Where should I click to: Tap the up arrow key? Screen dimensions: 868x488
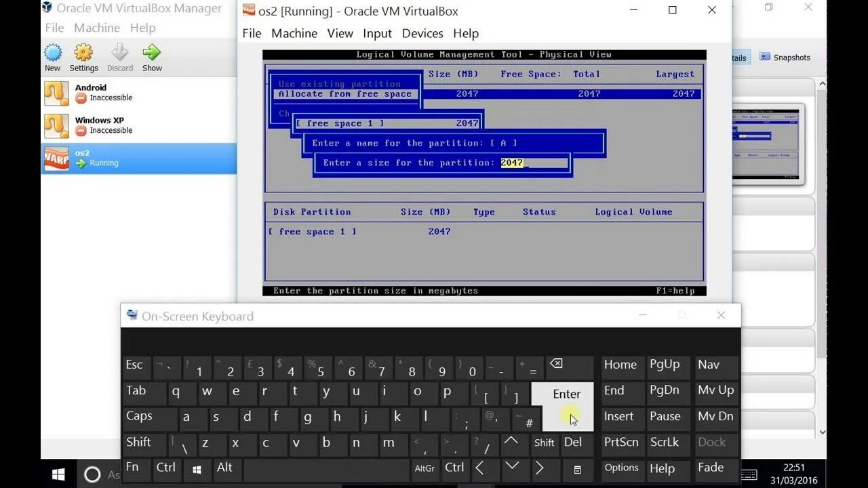point(511,443)
